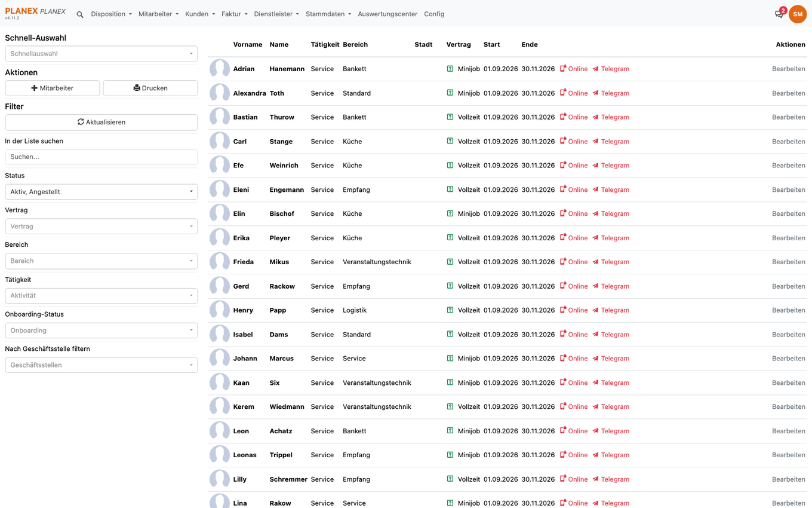This screenshot has height=508, width=812.
Task: Click green contract icon in Carl Stange row
Action: pyautogui.click(x=450, y=141)
